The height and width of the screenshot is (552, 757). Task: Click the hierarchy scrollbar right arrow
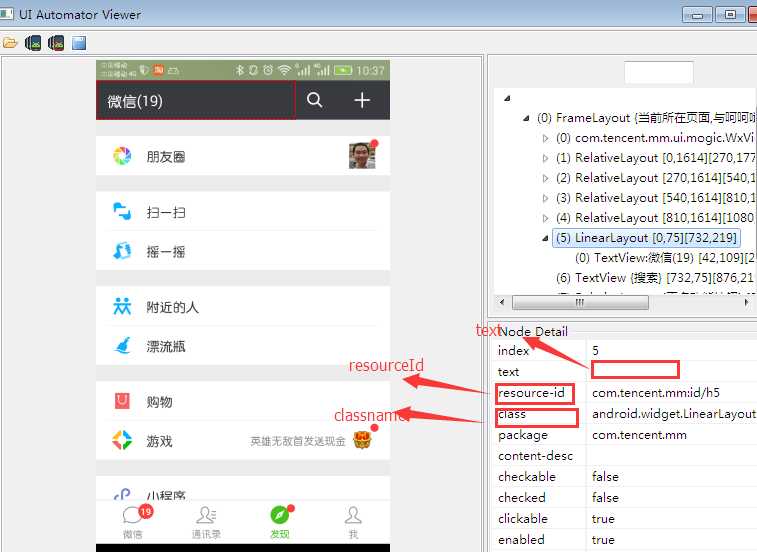[x=746, y=302]
